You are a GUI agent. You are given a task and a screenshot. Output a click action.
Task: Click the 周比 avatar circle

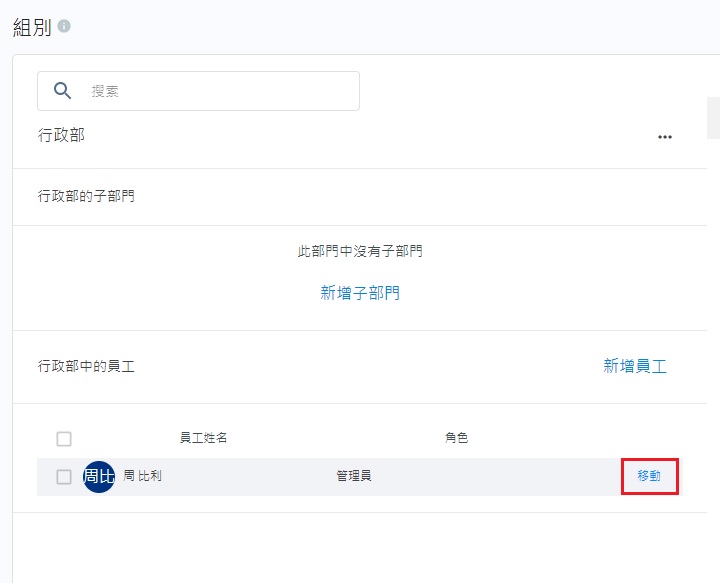[x=99, y=477]
